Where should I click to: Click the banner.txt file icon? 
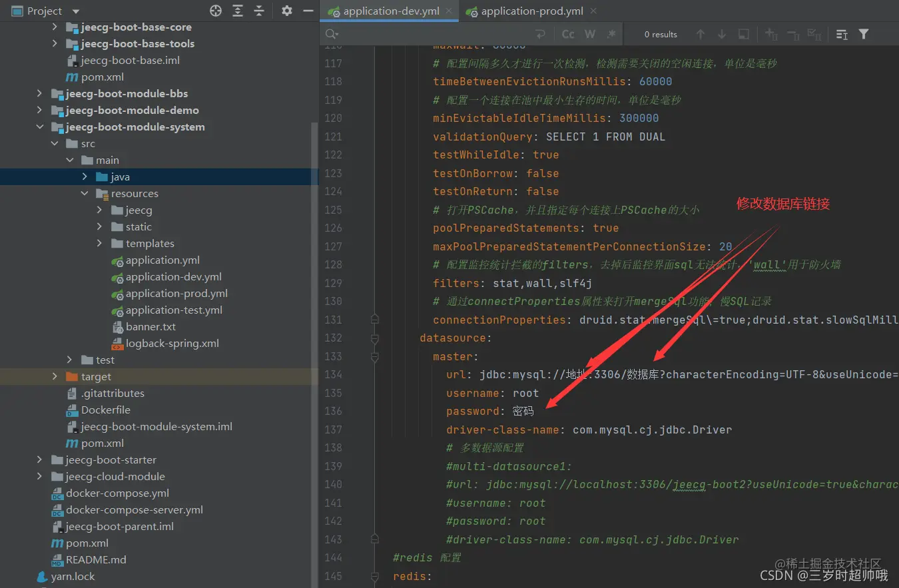click(117, 327)
